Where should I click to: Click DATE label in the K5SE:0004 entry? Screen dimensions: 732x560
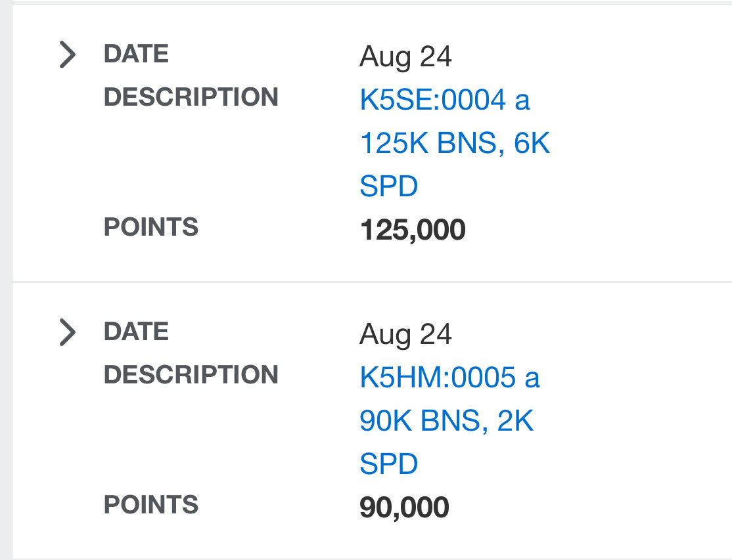136,54
